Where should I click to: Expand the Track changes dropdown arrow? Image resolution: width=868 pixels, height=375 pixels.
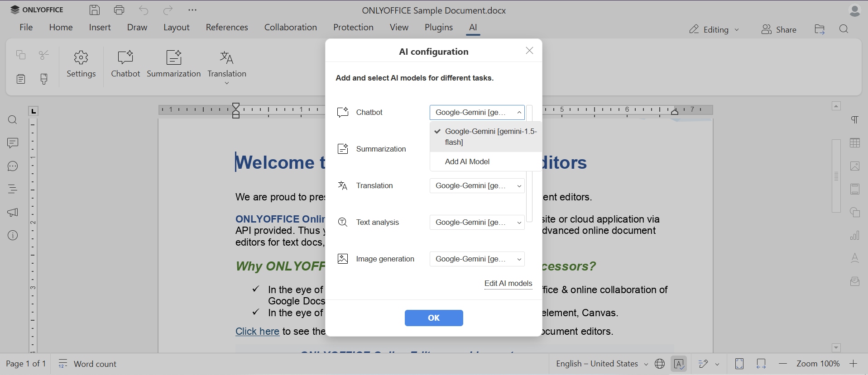[717, 364]
